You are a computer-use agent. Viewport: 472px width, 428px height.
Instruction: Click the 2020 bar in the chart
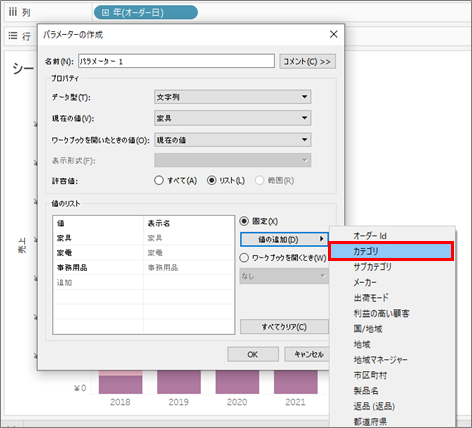237,382
